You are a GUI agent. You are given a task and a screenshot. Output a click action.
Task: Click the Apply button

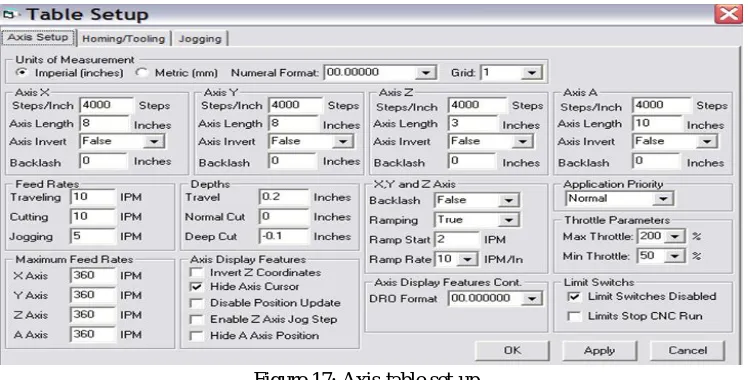coord(600,350)
